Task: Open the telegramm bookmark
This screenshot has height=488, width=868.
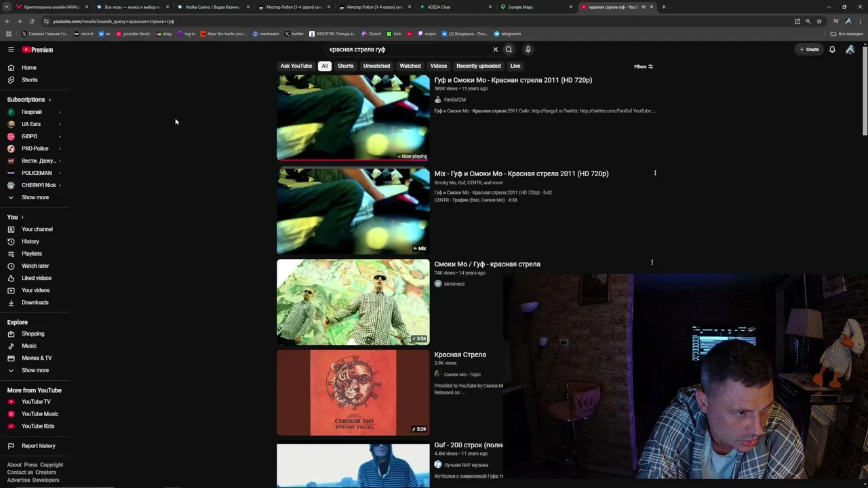Action: point(507,34)
